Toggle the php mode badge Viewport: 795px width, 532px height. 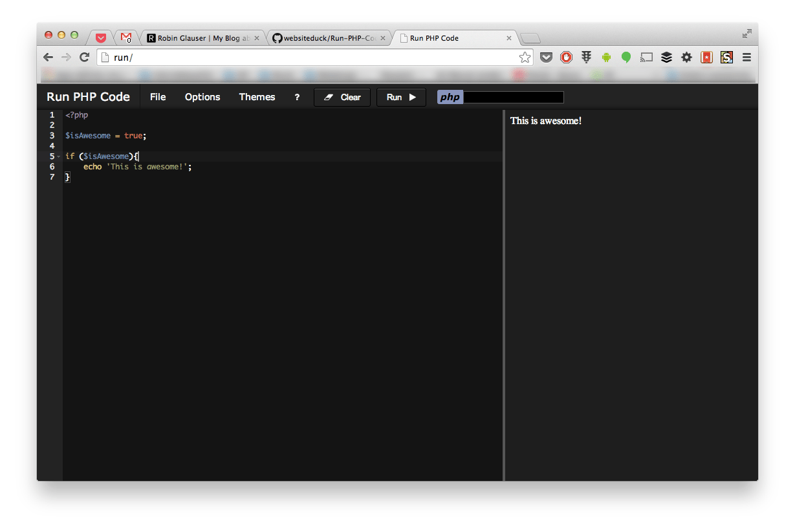449,97
